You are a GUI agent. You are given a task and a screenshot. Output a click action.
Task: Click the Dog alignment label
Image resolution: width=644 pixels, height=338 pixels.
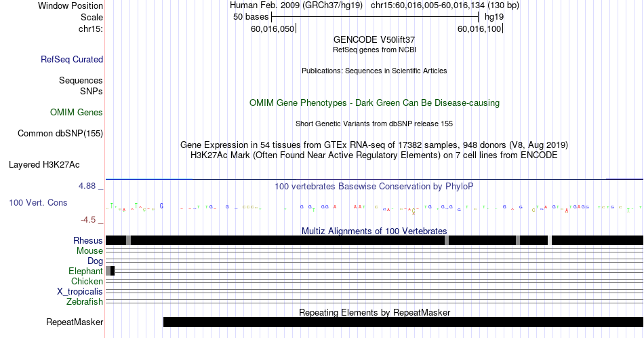tap(96, 261)
